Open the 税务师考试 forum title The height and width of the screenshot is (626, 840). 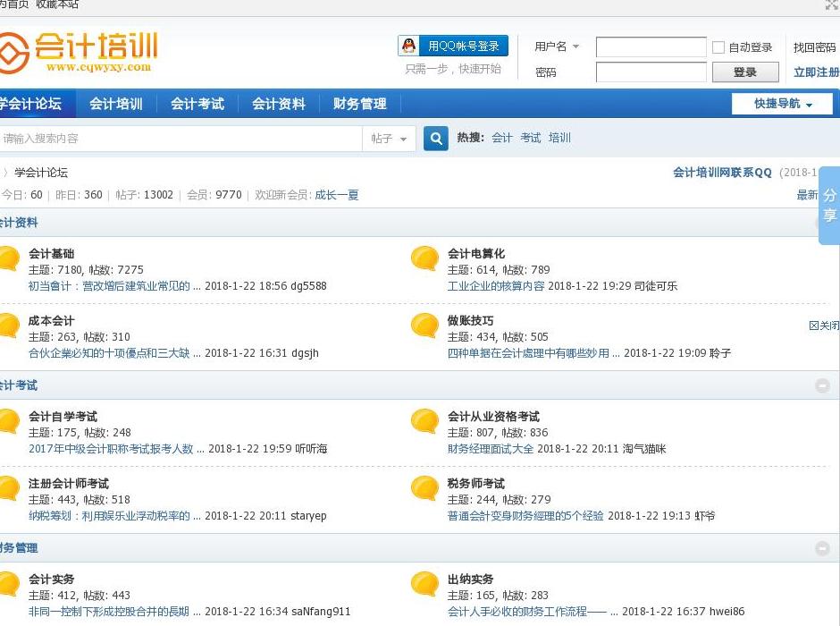[x=476, y=484]
